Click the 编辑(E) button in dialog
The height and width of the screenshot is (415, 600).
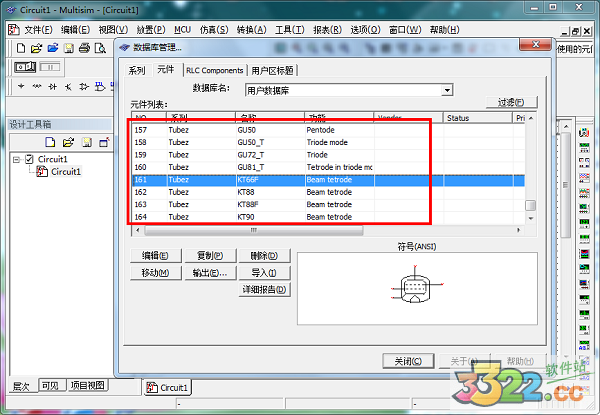155,256
